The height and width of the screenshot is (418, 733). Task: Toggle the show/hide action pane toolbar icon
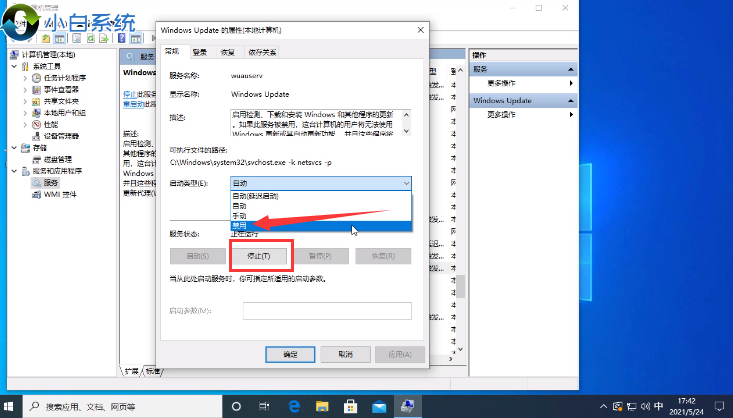pos(136,38)
